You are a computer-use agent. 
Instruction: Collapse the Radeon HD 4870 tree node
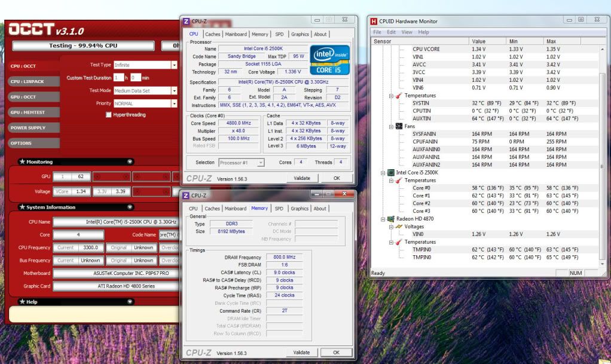(x=383, y=219)
